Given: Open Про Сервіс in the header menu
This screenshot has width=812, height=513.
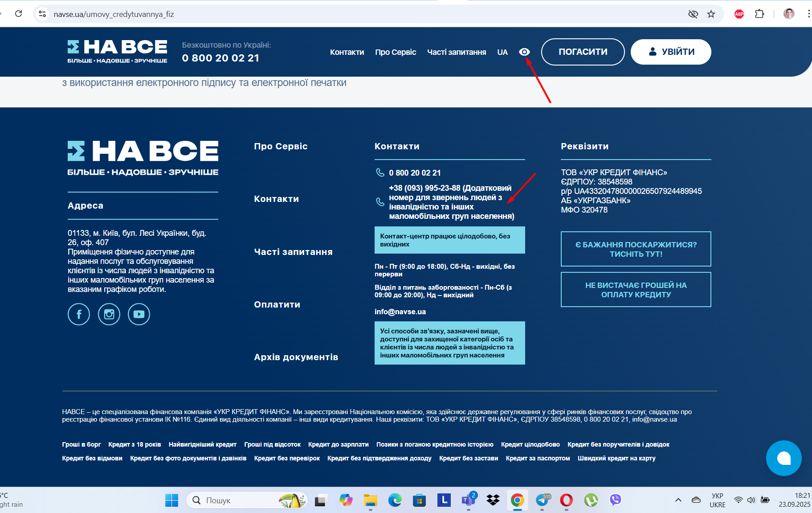Looking at the screenshot, I should [x=396, y=52].
